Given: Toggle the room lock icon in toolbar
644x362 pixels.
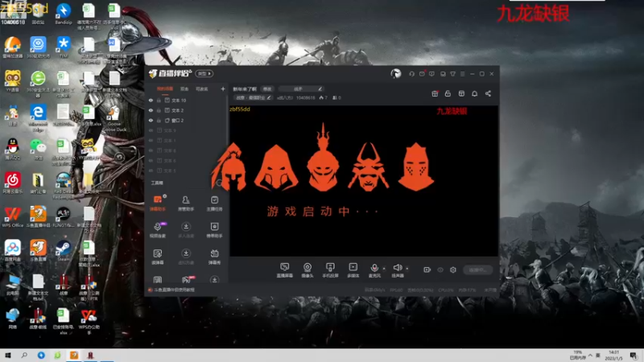Looking at the screenshot, I should tap(448, 93).
